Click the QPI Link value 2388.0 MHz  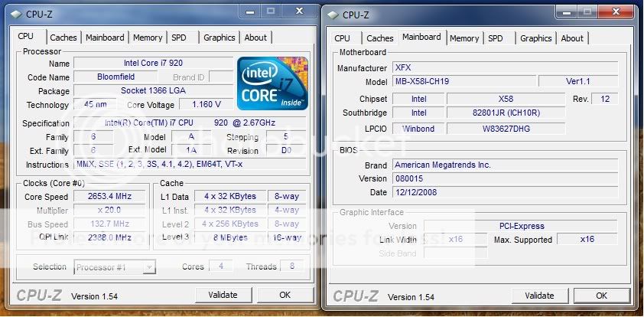109,237
